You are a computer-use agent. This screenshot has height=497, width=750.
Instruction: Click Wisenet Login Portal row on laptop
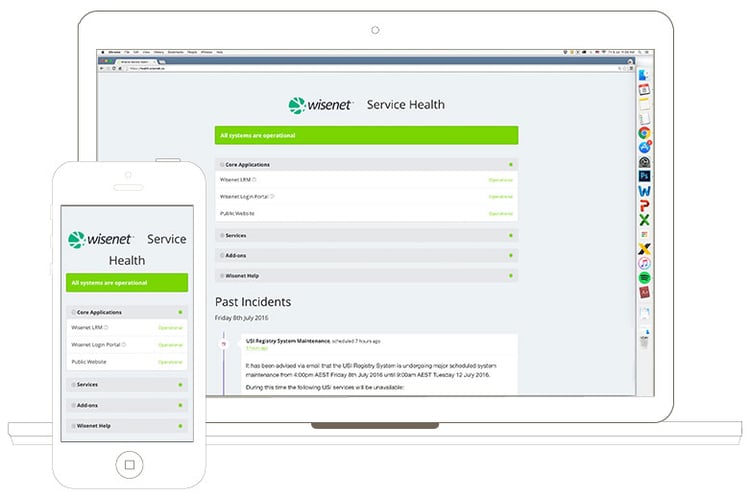(366, 197)
